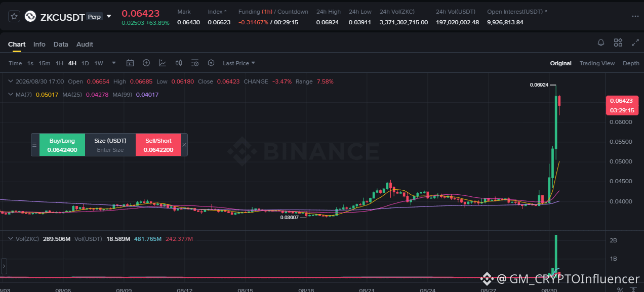Image resolution: width=644 pixels, height=292 pixels.
Task: Open the Last Price dropdown
Action: point(239,63)
